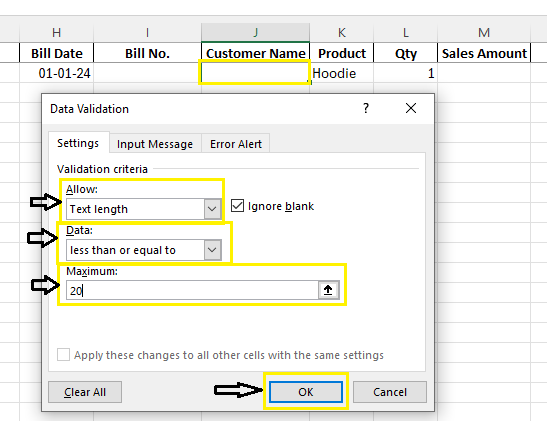Toggle the Ignore blank checkbox
Viewport: 547px width, 421px height.
tap(237, 206)
